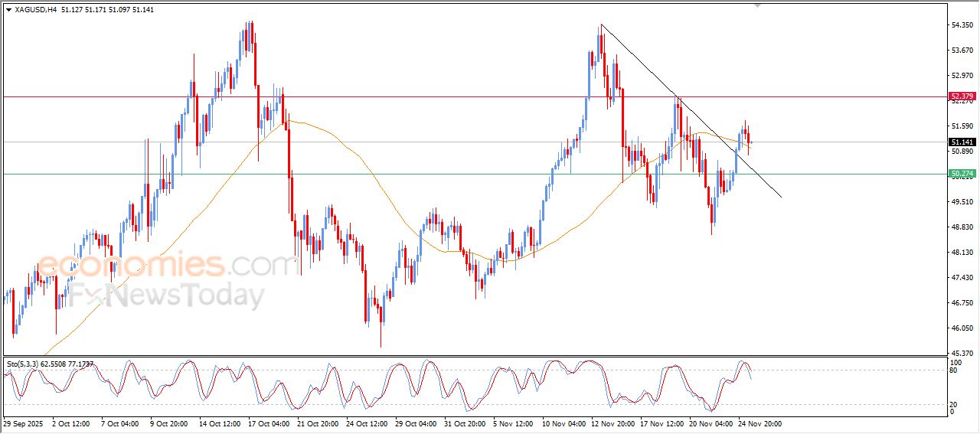Click the gray chart shift marker at top
Screen dimensions: 980x434
[757, 5]
